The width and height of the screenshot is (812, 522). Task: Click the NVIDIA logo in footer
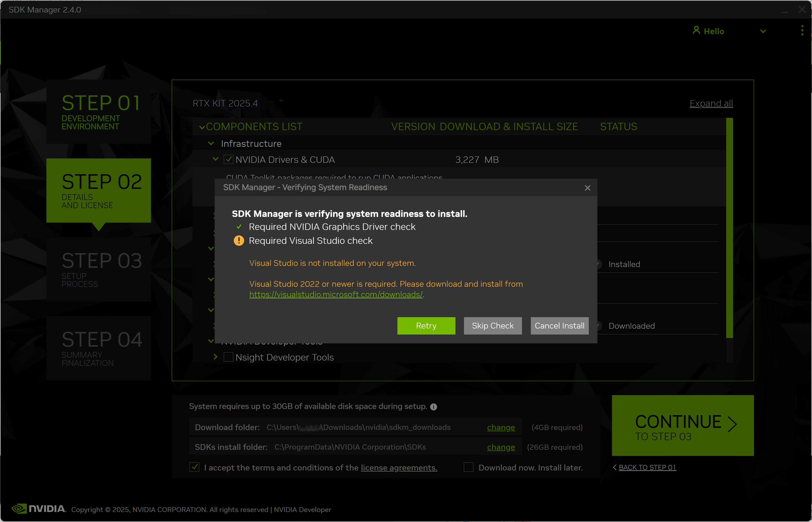[39, 509]
